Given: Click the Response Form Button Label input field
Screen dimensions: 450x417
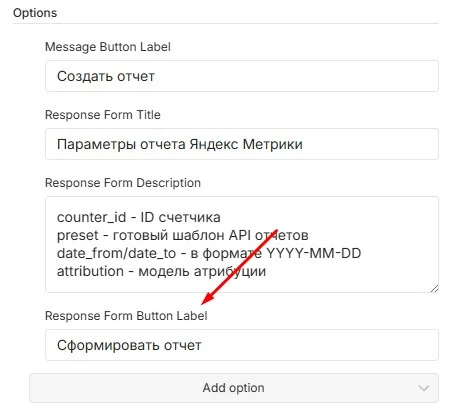Looking at the screenshot, I should [242, 345].
